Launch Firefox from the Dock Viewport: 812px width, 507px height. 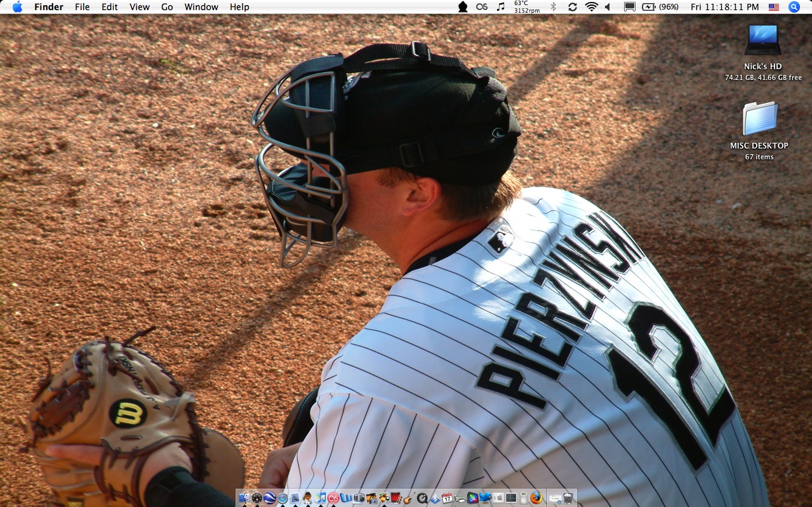click(536, 498)
